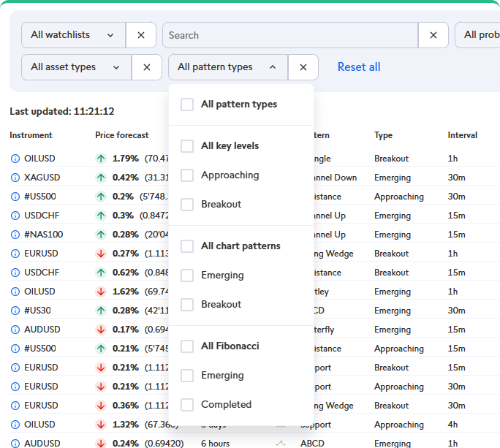
Task: Clear the All pattern types filter
Action: [x=303, y=67]
